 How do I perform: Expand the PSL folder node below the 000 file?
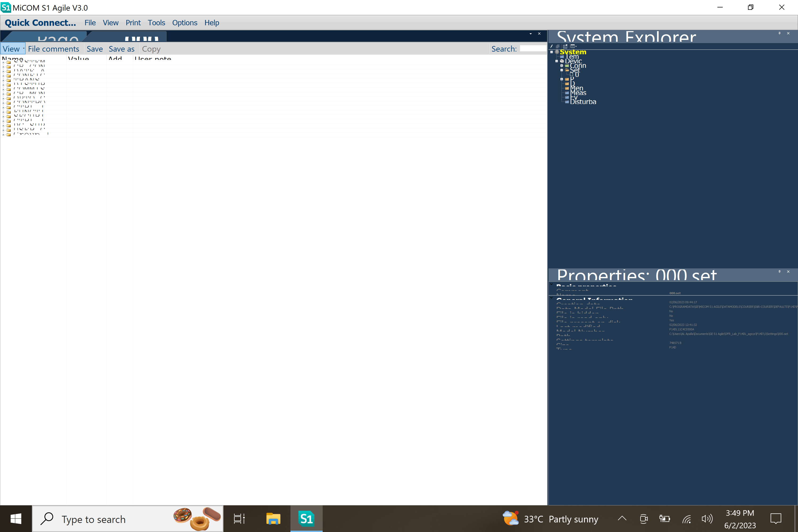pos(562,79)
